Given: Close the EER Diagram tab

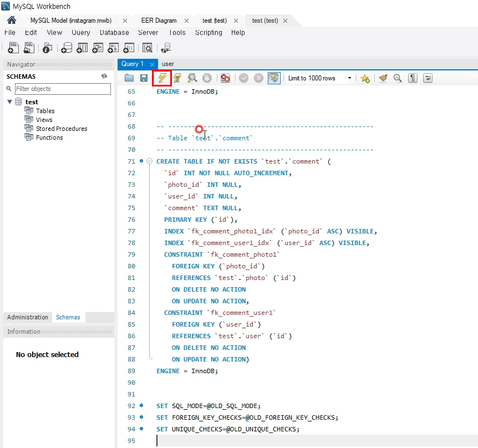Looking at the screenshot, I should click(x=186, y=21).
